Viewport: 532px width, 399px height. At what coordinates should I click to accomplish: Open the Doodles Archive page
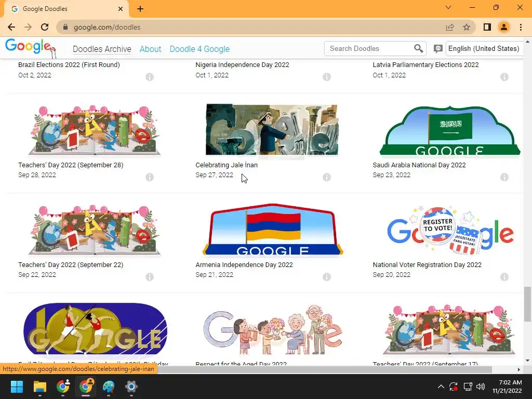tap(102, 49)
